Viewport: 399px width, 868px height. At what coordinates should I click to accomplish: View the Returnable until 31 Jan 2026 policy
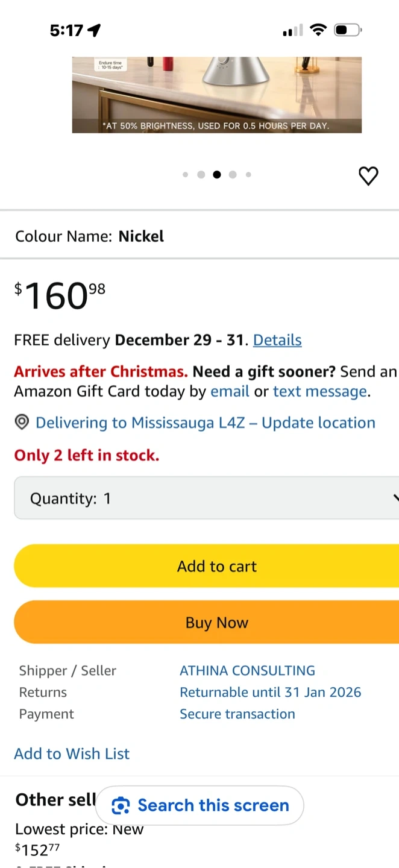click(270, 692)
